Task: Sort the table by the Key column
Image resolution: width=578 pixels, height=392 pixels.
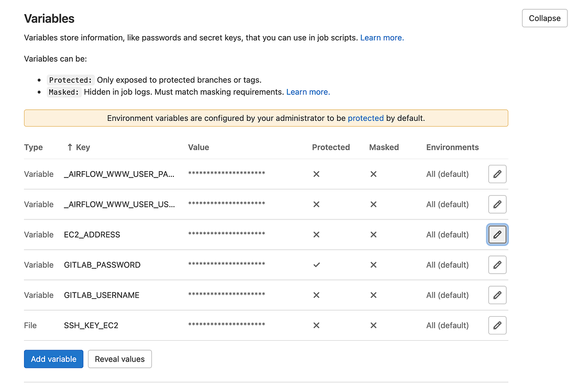Action: tap(79, 147)
